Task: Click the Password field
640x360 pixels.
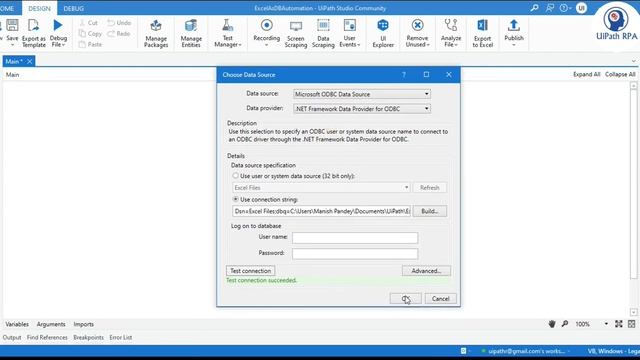Action: (x=355, y=253)
